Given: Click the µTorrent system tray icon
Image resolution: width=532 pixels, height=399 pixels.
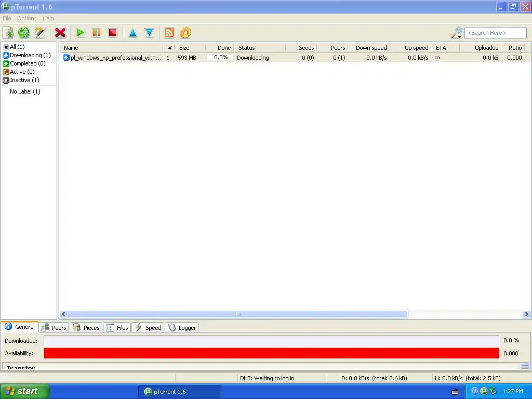Looking at the screenshot, I should (x=484, y=392).
